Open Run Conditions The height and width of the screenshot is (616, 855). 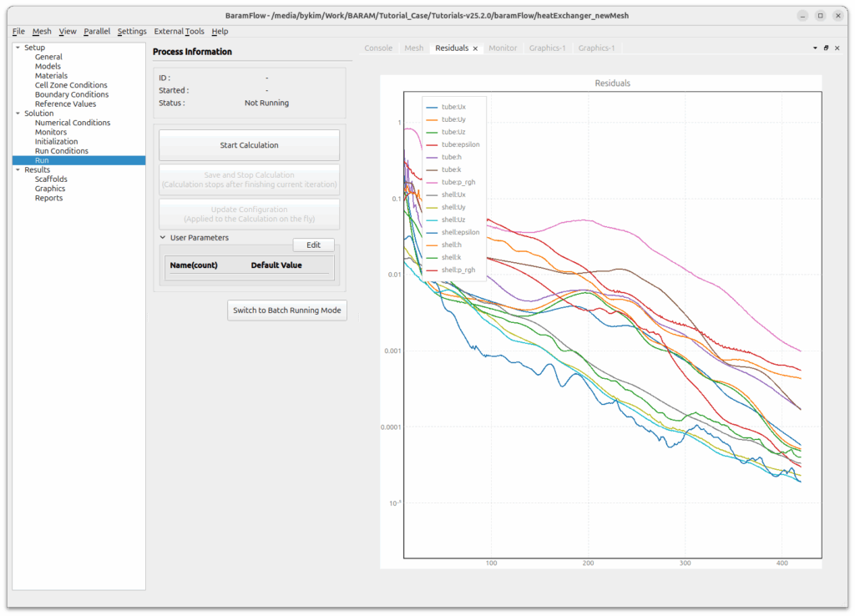(62, 151)
